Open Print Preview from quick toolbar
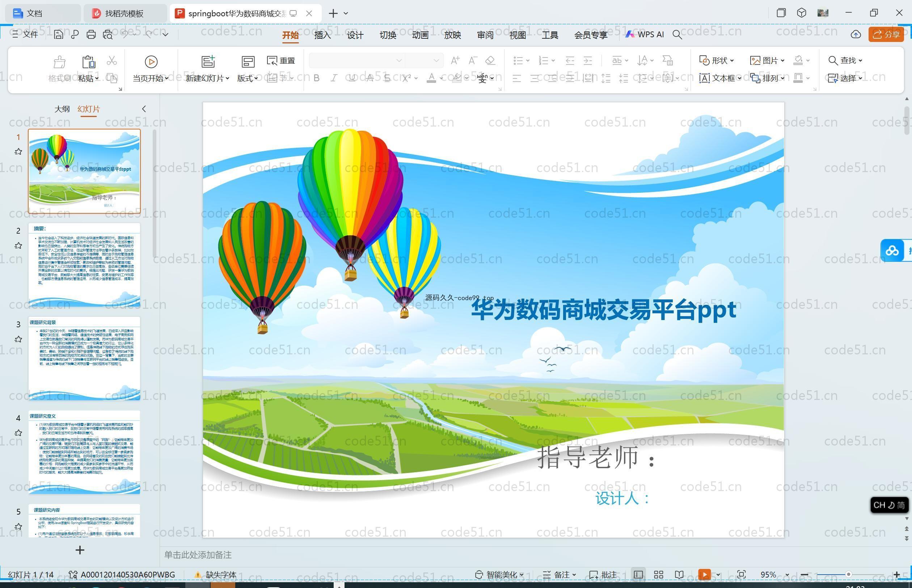The image size is (912, 588). click(x=108, y=35)
